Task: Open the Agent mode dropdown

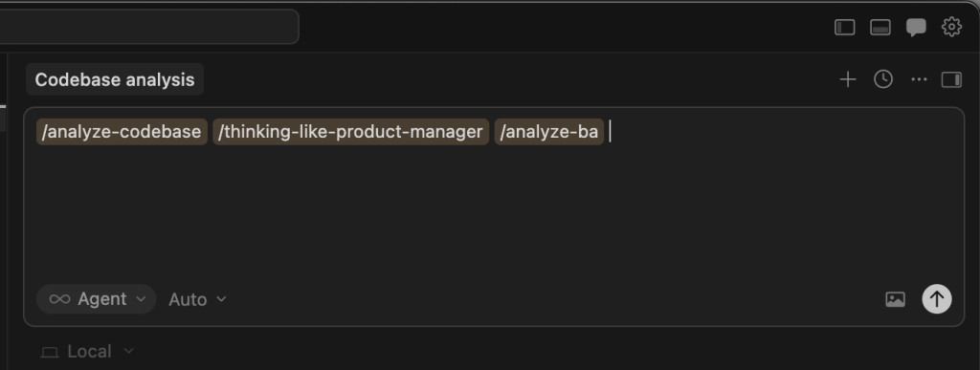Action: point(97,299)
